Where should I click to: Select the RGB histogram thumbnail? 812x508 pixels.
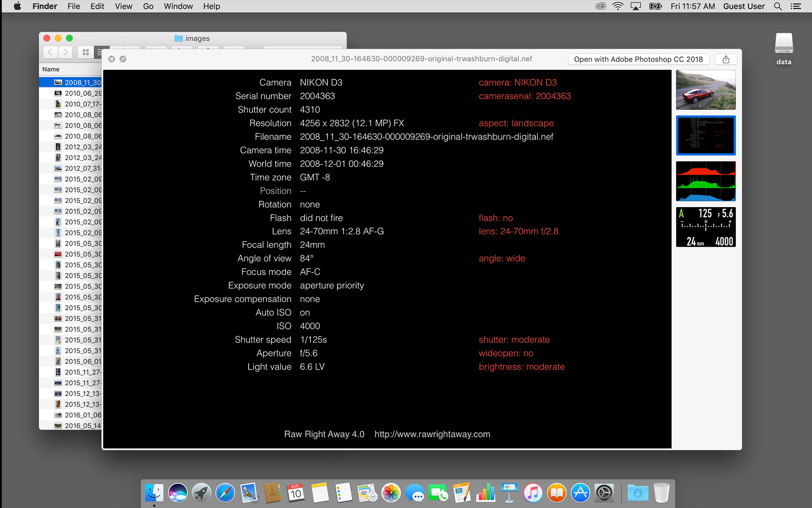[x=706, y=181]
